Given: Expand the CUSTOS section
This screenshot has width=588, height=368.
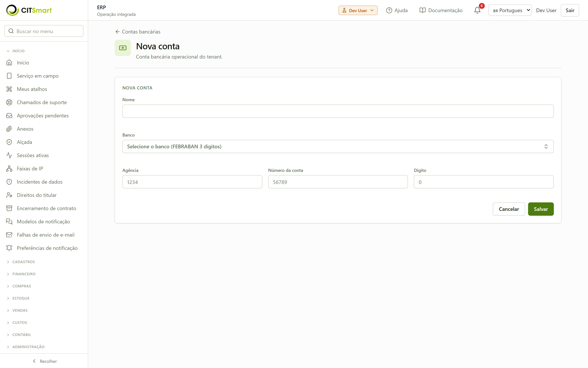Looking at the screenshot, I should pyautogui.click(x=17, y=323).
